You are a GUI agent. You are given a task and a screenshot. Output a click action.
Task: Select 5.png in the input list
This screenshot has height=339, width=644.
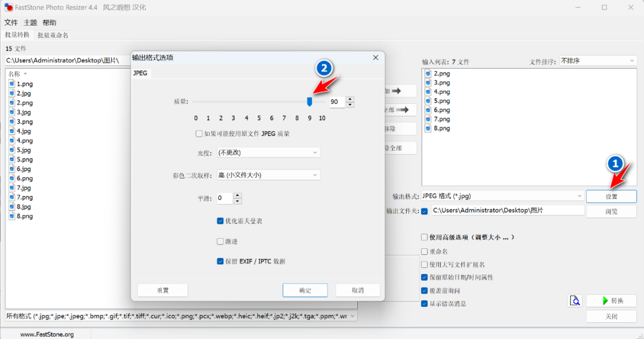pyautogui.click(x=438, y=101)
